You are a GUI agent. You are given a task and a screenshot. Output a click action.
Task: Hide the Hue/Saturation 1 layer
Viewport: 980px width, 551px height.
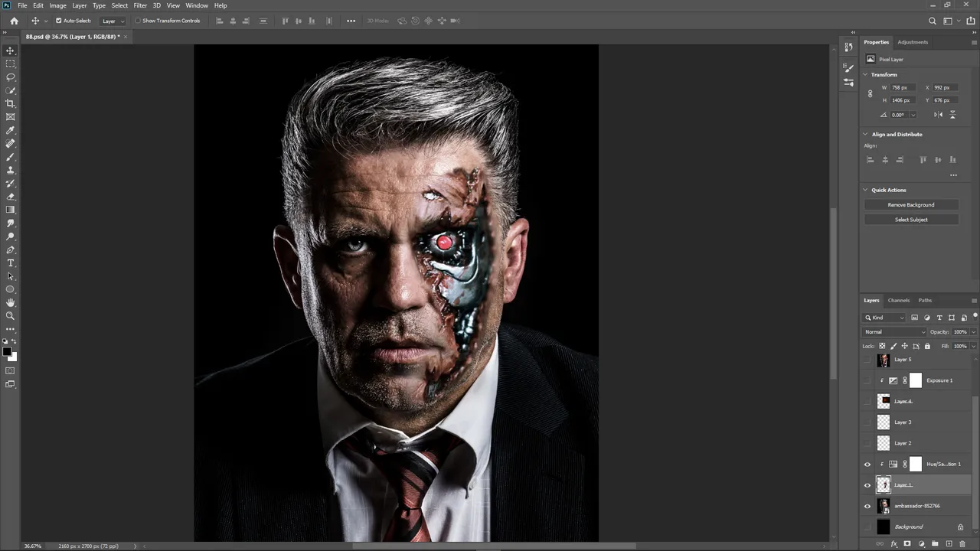(x=867, y=464)
